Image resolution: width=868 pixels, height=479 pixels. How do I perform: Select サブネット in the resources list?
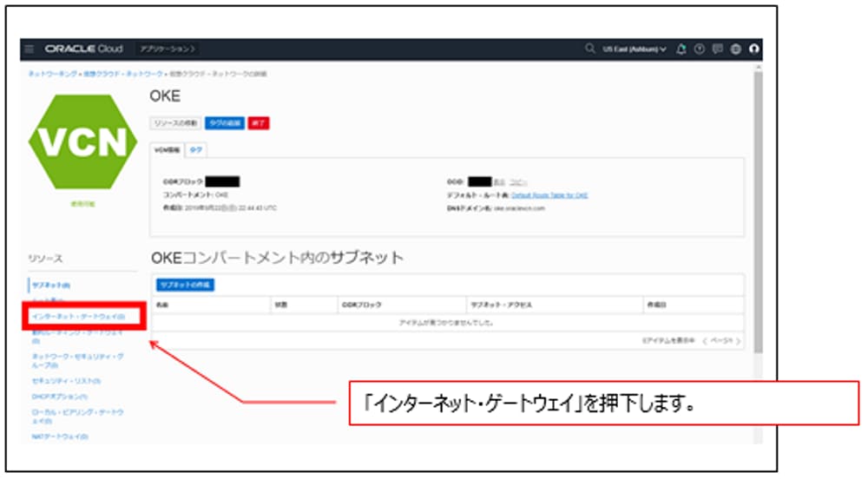click(51, 285)
